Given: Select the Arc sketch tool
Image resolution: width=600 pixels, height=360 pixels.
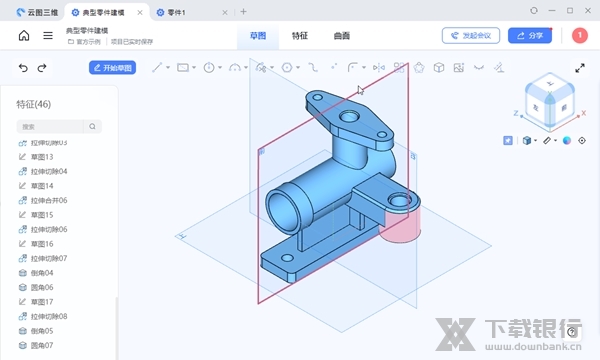Looking at the screenshot, I should pyautogui.click(x=235, y=68).
